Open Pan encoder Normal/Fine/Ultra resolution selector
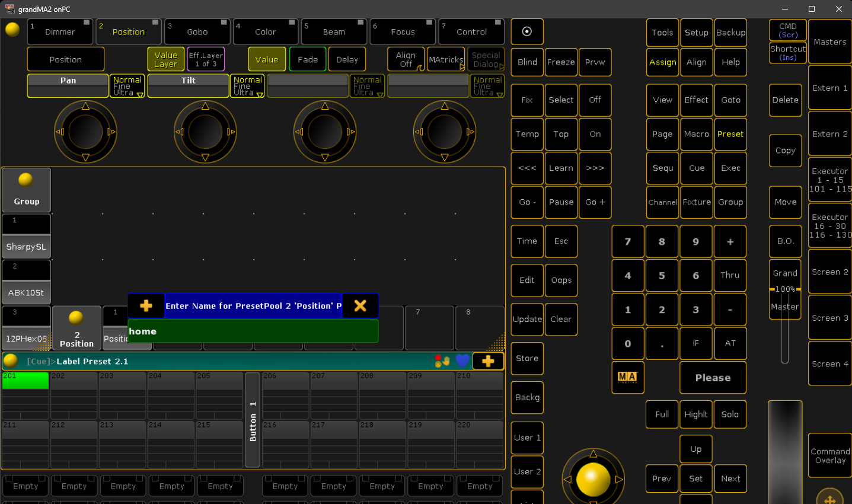The width and height of the screenshot is (852, 504). (x=127, y=86)
